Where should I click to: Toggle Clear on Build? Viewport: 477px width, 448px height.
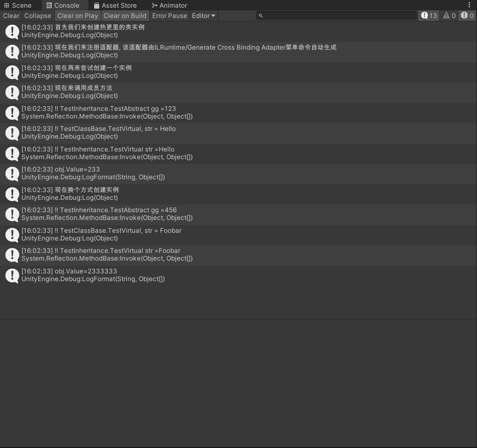click(125, 16)
